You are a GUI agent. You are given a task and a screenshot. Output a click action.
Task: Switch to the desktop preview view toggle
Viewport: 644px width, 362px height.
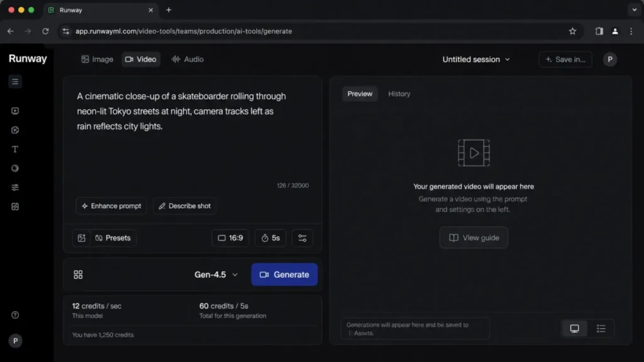tap(575, 328)
